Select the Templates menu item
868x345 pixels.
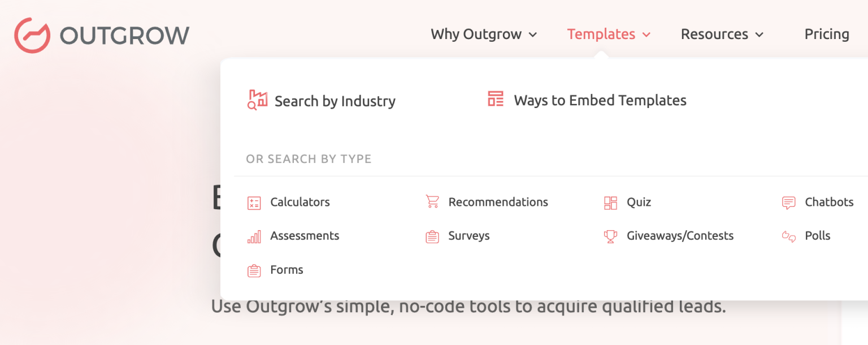point(601,34)
